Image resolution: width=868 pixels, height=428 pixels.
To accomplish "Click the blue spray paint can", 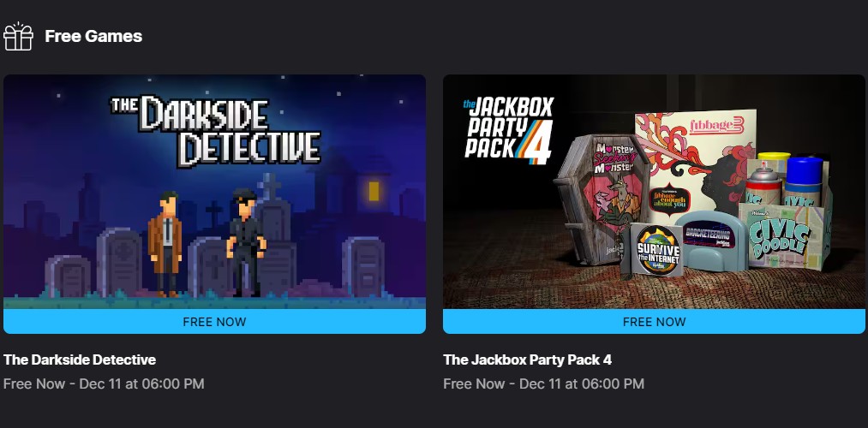I will pos(804,181).
